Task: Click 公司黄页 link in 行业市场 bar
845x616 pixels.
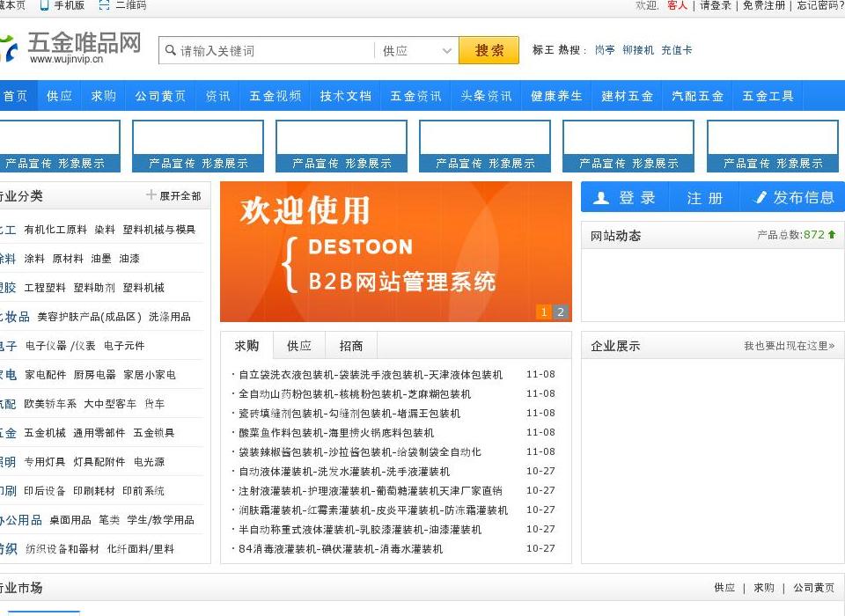Action: (813, 588)
